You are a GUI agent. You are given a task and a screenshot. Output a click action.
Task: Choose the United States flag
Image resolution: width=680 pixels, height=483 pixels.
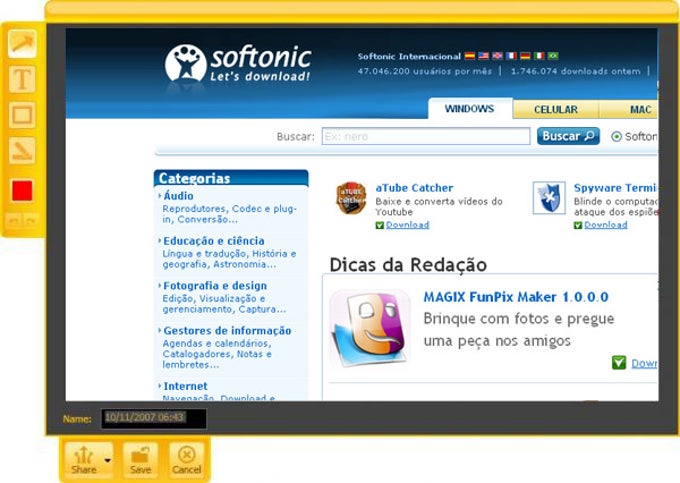[x=484, y=55]
